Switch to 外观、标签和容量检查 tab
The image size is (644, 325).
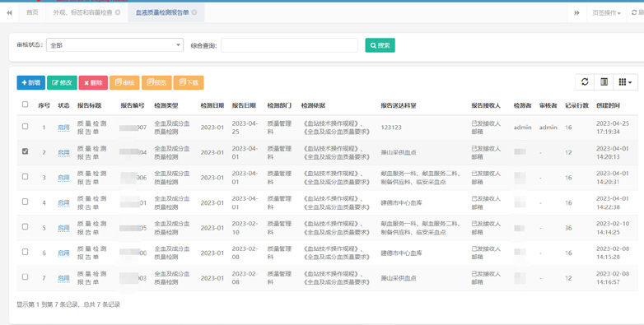pos(86,12)
